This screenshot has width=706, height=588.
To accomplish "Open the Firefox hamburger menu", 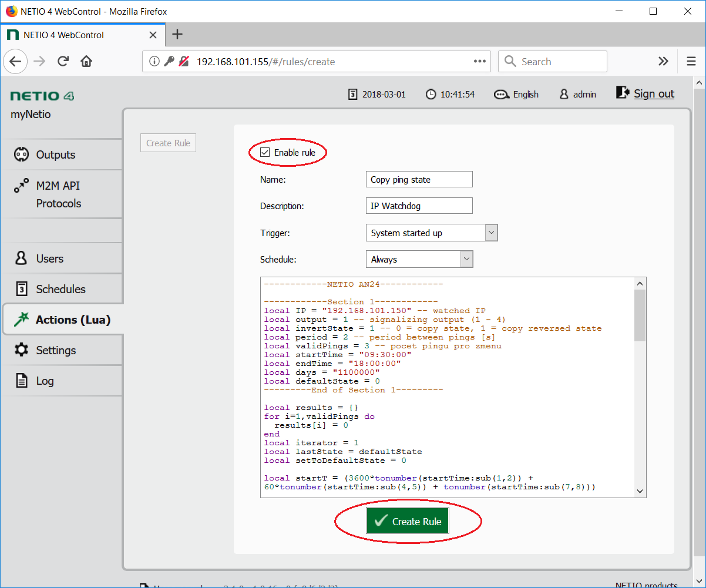I will pos(691,62).
